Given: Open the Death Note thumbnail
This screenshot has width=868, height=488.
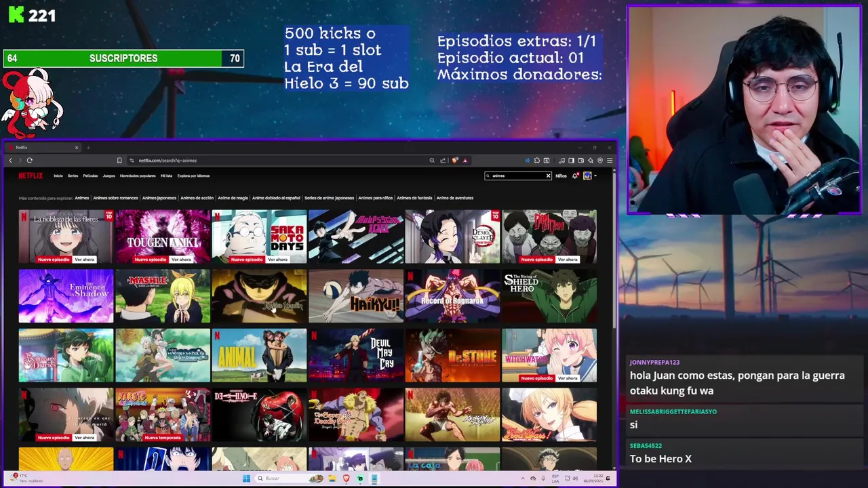Looking at the screenshot, I should pos(259,415).
